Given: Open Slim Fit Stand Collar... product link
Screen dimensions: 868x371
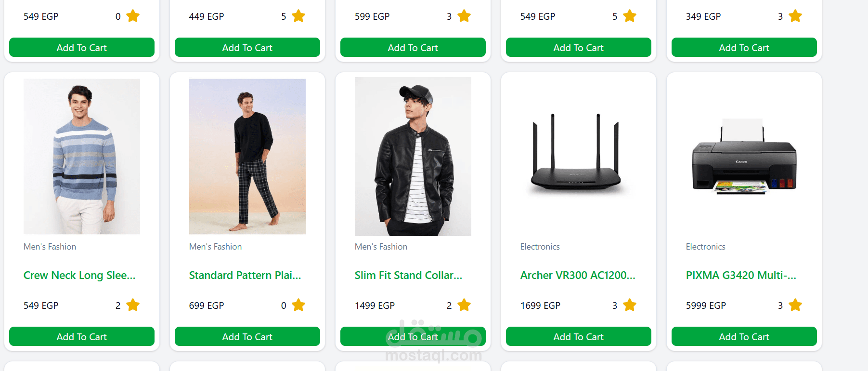Looking at the screenshot, I should (408, 275).
